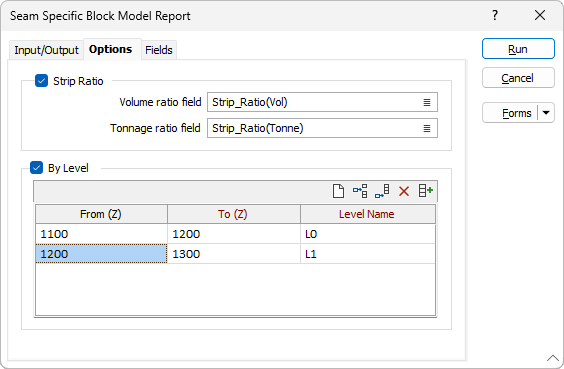Click the insert row below icon
Viewport: 564px width, 369px height.
(x=382, y=191)
